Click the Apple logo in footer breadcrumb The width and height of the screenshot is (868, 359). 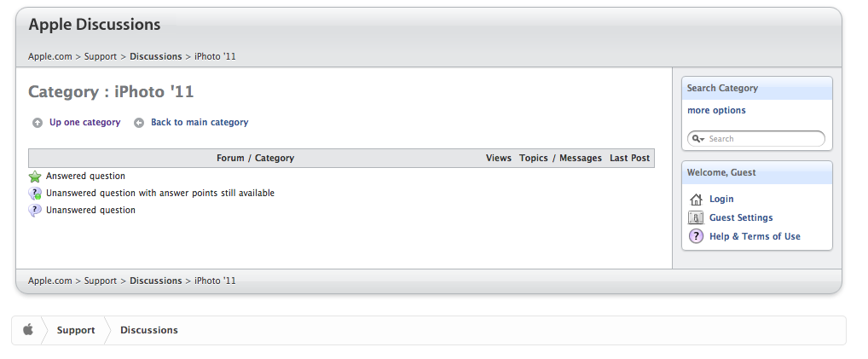[28, 330]
